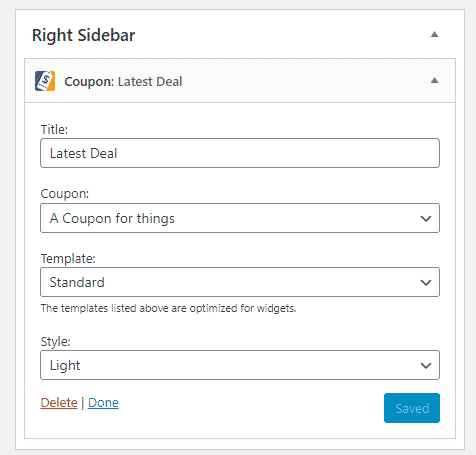The width and height of the screenshot is (476, 455).
Task: Click the Coupon widget logo icon
Action: point(45,81)
